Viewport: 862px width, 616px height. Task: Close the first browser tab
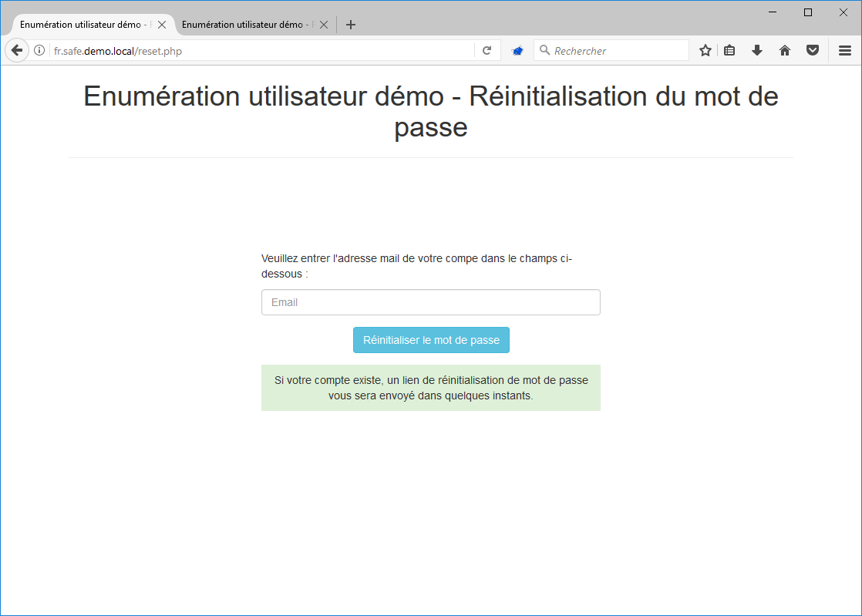coord(161,24)
